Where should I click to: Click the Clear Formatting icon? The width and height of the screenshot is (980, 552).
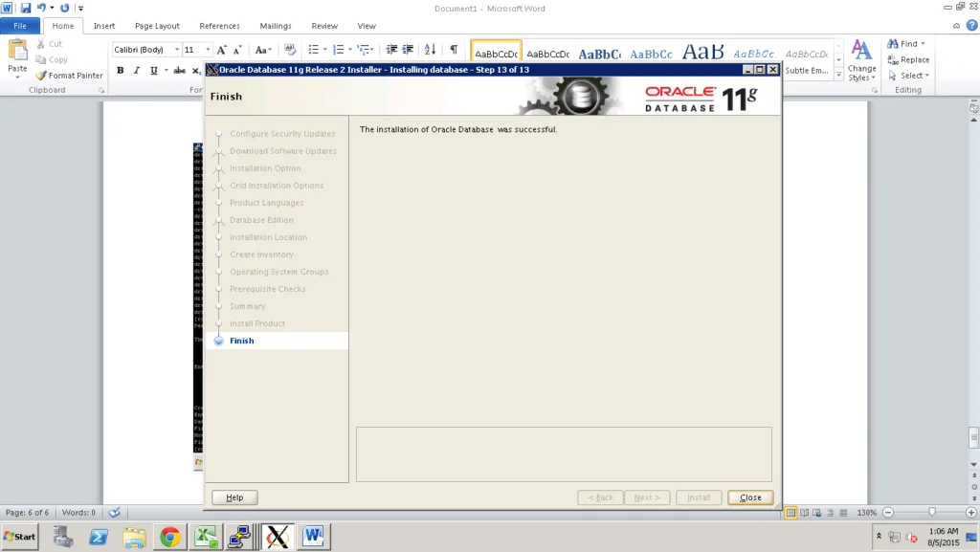(289, 50)
